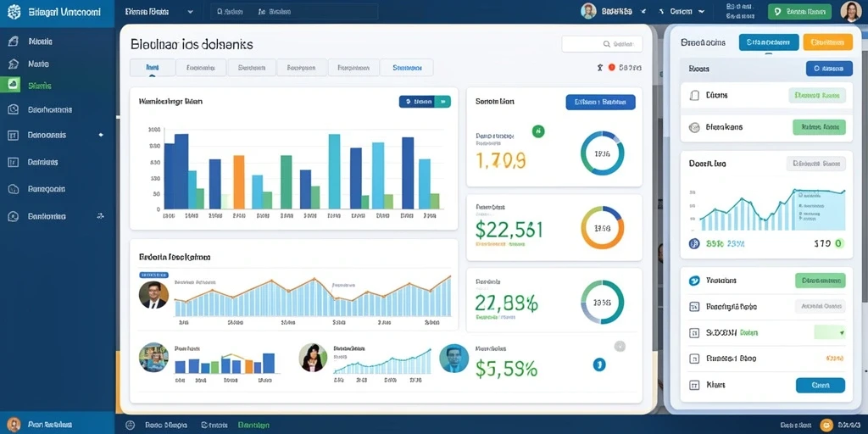Switch to the first active tab under the page title
Image resolution: width=868 pixels, height=434 pixels.
point(153,68)
